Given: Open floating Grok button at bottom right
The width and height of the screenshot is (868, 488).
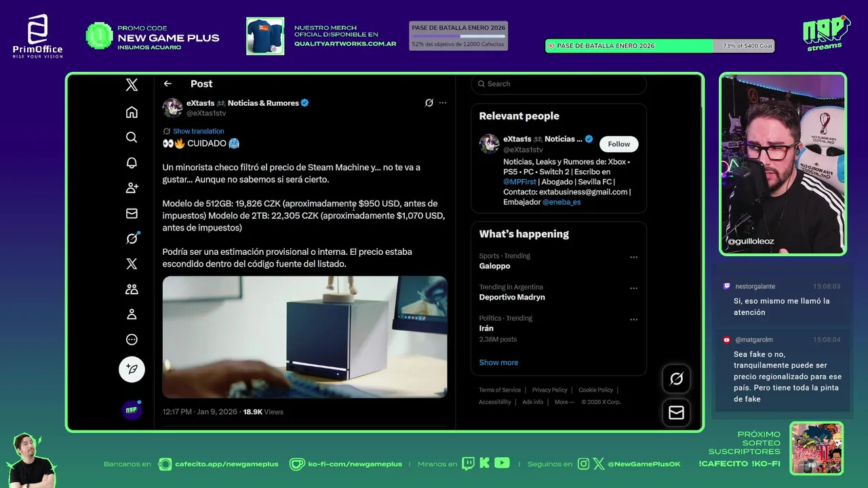Looking at the screenshot, I should (x=676, y=380).
